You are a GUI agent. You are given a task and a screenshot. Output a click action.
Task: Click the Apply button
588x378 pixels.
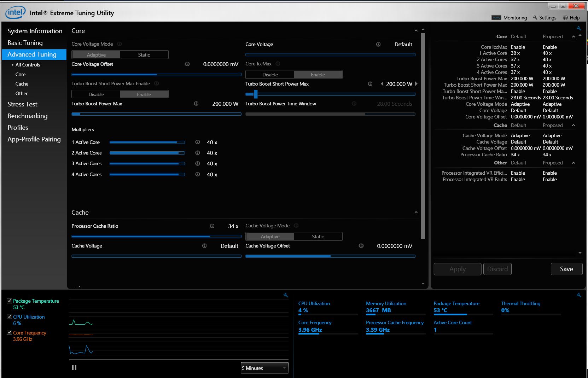tap(458, 269)
